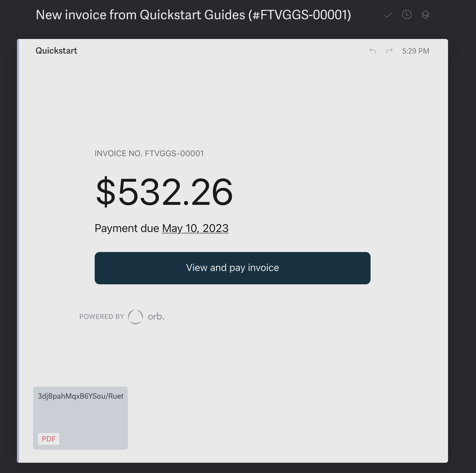This screenshot has height=473, width=476.
Task: Click the red PDF badge
Action: pyautogui.click(x=48, y=439)
